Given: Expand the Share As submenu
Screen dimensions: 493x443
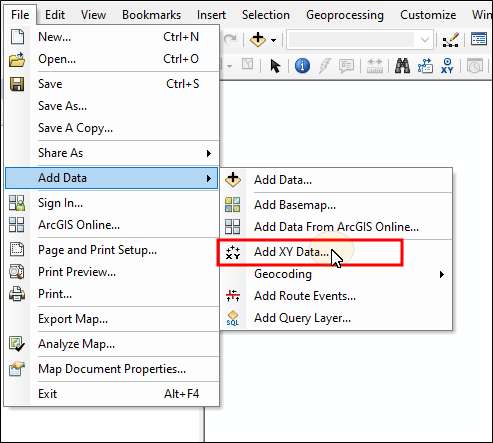Looking at the screenshot, I should (209, 153).
